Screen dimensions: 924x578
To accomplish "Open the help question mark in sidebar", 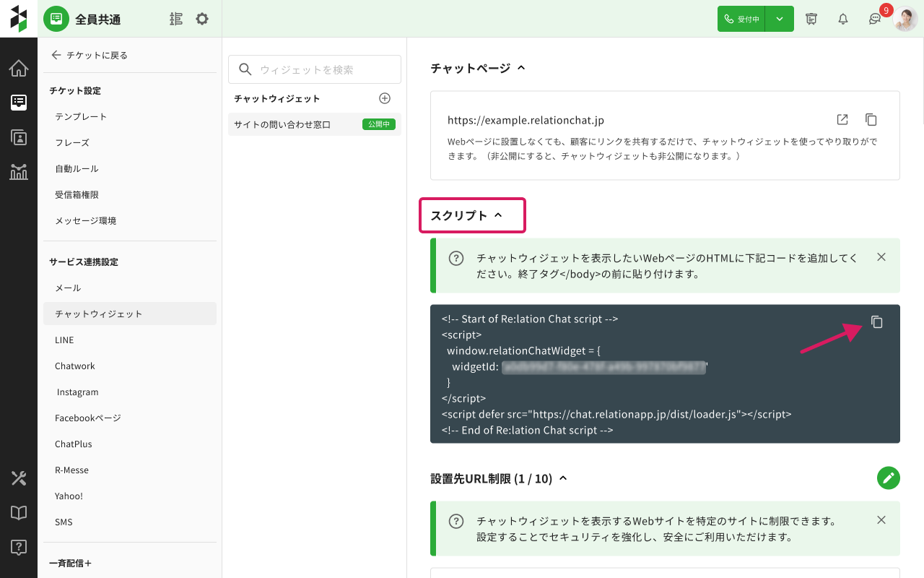I will click(19, 547).
